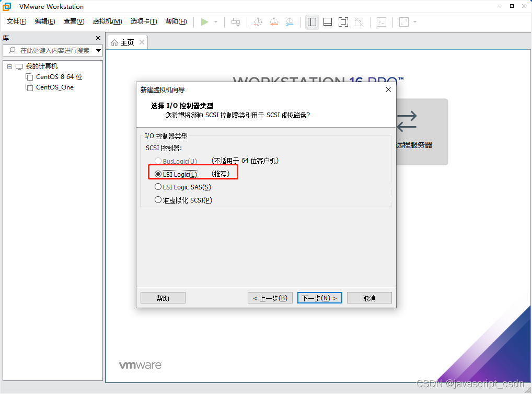This screenshot has height=394, width=532.
Task: Toggle the show library sidebar icon
Action: (x=312, y=22)
